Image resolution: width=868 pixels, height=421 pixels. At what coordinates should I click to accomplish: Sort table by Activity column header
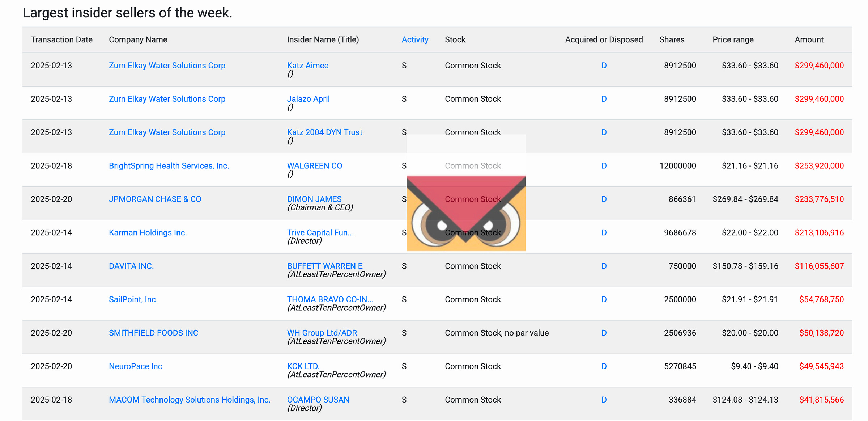(415, 39)
